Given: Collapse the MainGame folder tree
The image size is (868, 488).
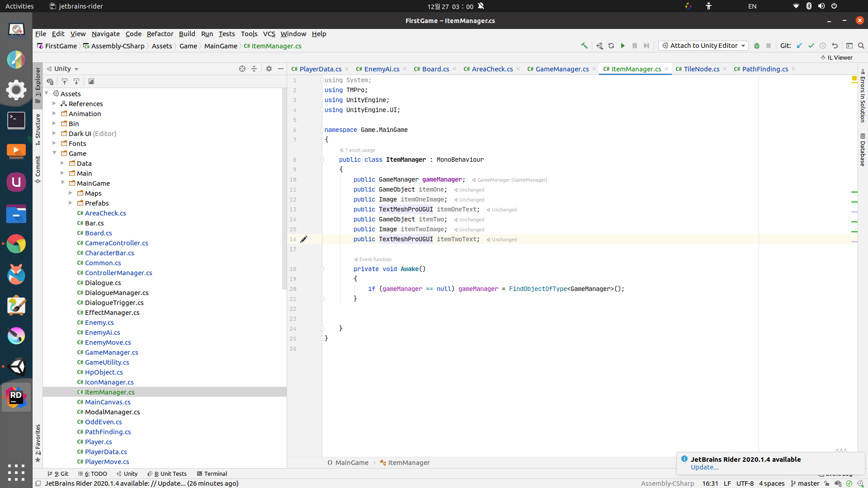Looking at the screenshot, I should click(x=63, y=183).
